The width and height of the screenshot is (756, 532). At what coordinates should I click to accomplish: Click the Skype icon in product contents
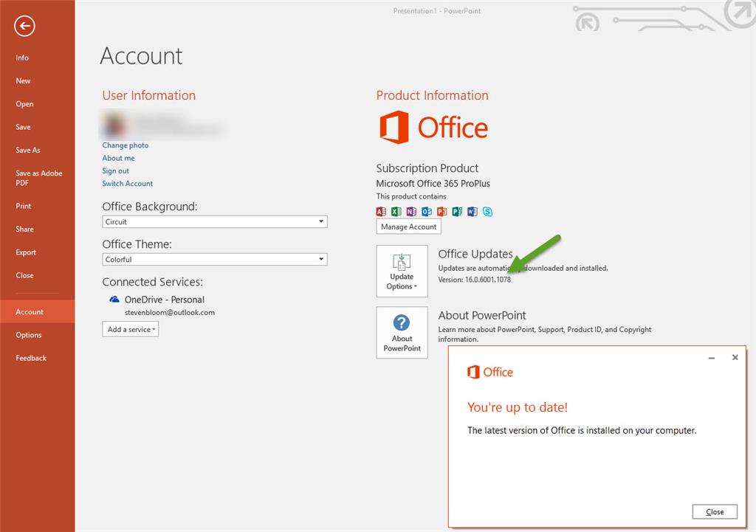point(487,212)
